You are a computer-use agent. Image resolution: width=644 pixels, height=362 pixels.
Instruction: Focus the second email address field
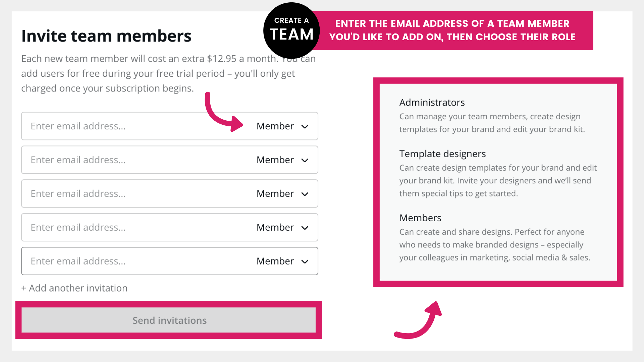(134, 160)
